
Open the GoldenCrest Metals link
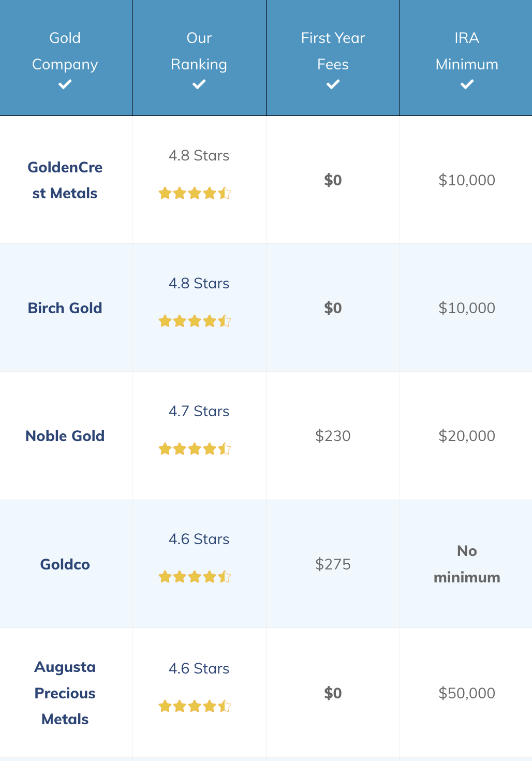coord(65,180)
